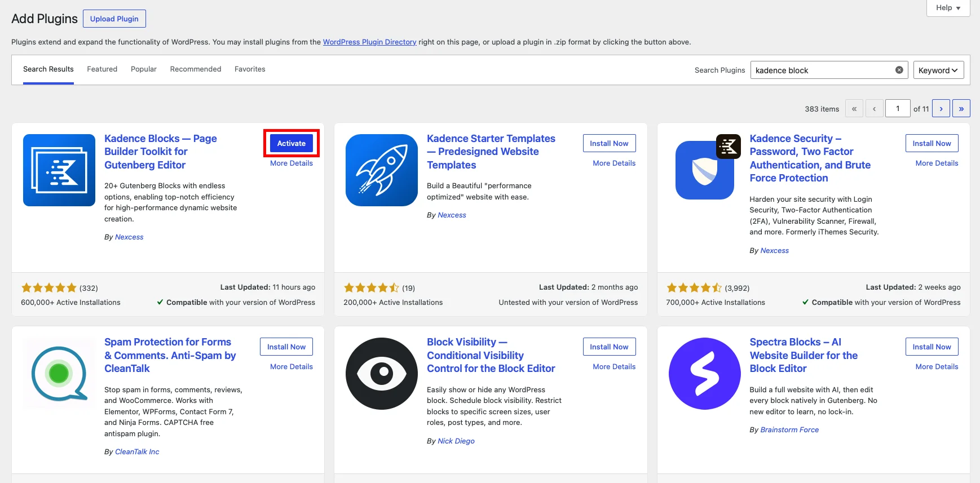Switch to the Favorites tab
The width and height of the screenshot is (980, 483).
[250, 69]
